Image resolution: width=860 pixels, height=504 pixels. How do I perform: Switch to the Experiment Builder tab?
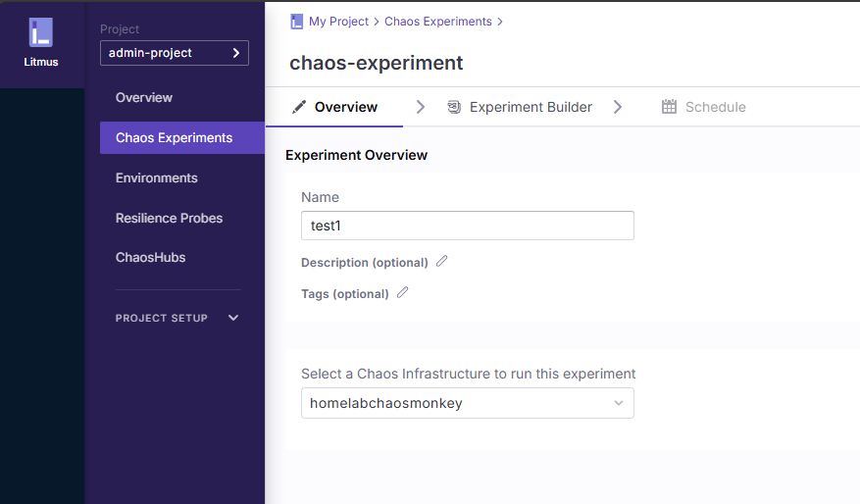coord(530,107)
